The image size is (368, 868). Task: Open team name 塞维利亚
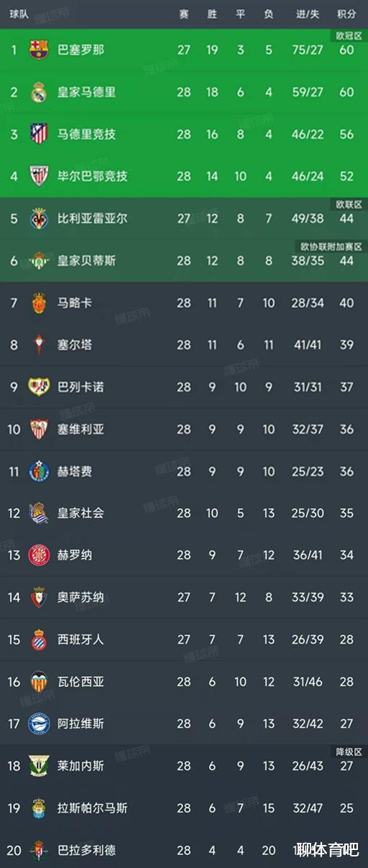pyautogui.click(x=80, y=429)
